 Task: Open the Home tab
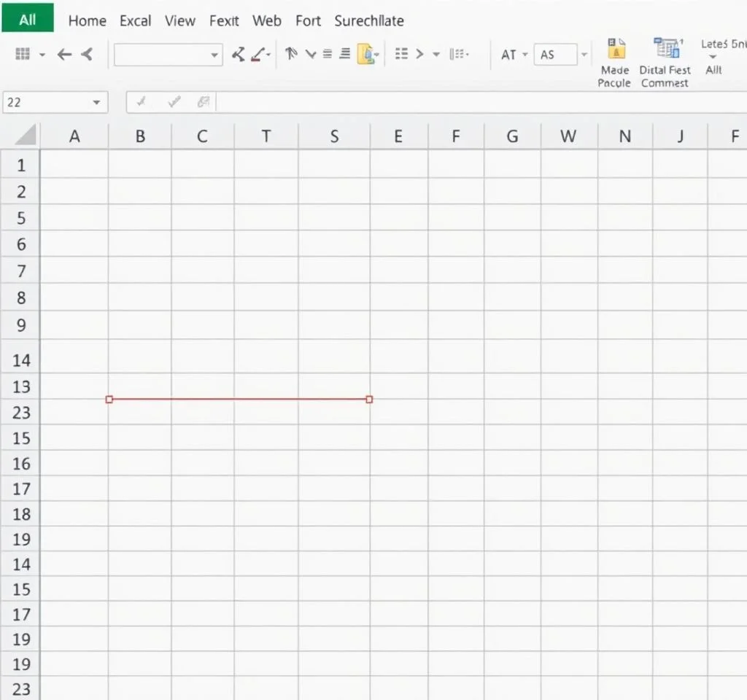[x=87, y=20]
